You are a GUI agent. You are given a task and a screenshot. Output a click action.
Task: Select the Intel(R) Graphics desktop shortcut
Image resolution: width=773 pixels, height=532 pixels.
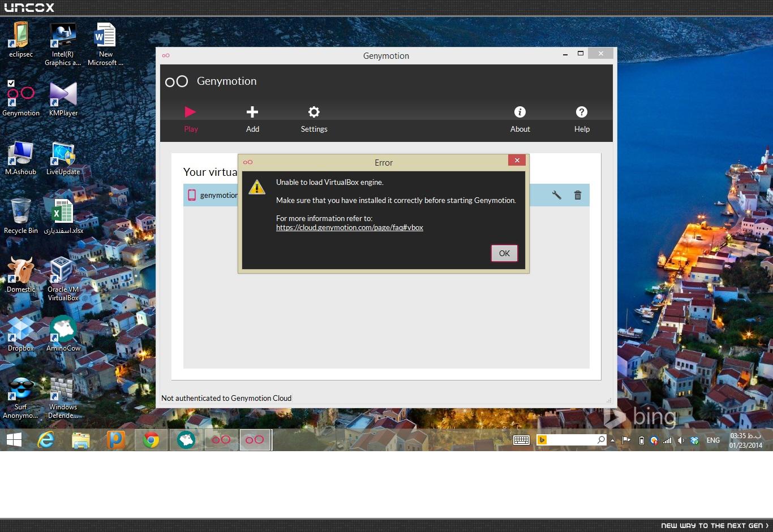[63, 44]
